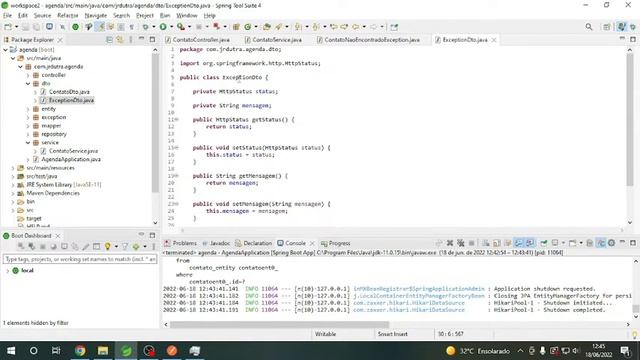Image resolution: width=640 pixels, height=360 pixels.
Task: Select AgendaApplication.java in Package Explorer
Action: tap(71, 160)
